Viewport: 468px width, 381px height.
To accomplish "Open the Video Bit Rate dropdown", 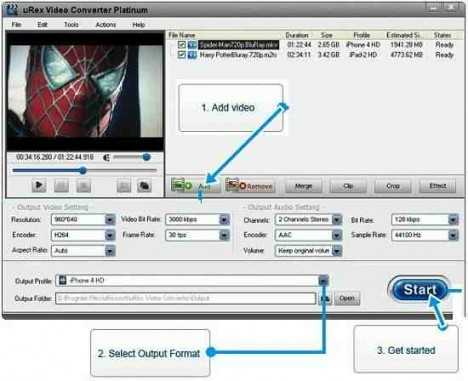I will click(x=224, y=220).
